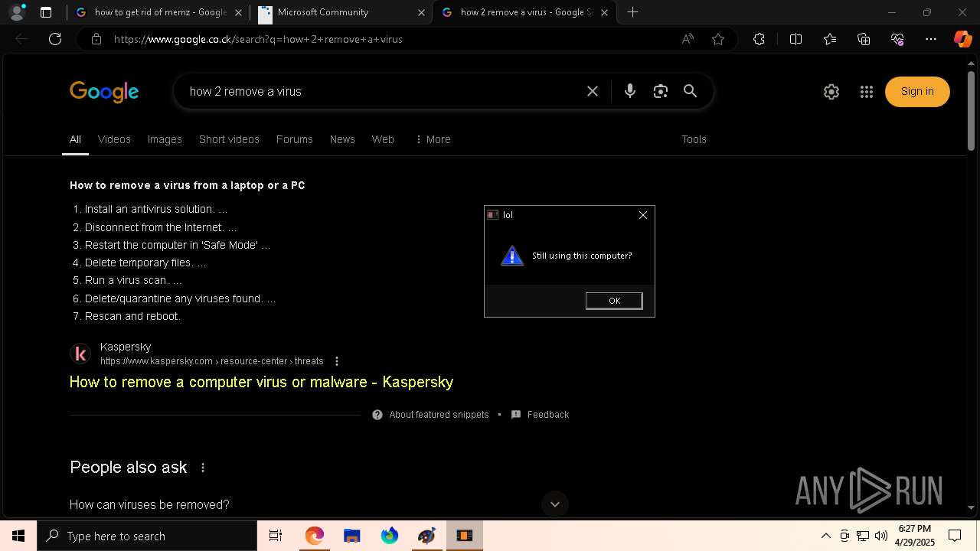Viewport: 980px width, 551px height.
Task: Click the volume speaker tray icon
Action: (881, 536)
